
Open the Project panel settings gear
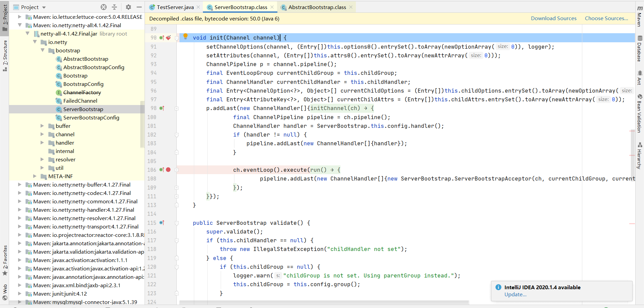point(128,7)
